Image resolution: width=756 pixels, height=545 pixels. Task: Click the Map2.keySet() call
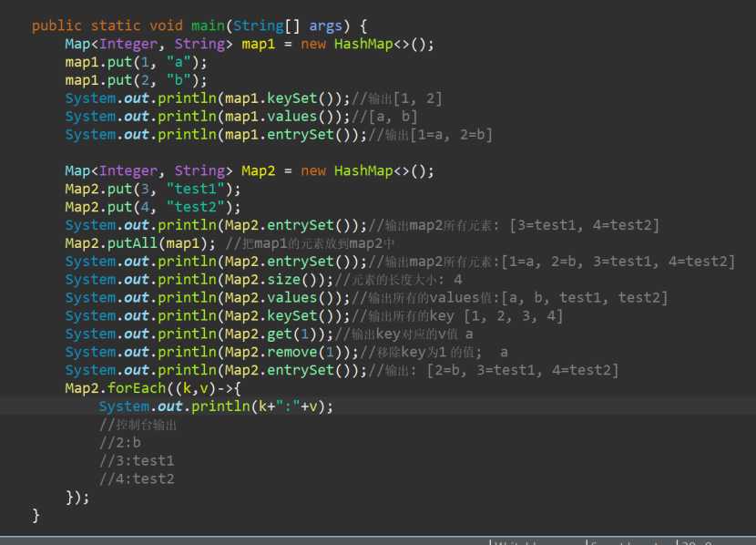point(281,316)
